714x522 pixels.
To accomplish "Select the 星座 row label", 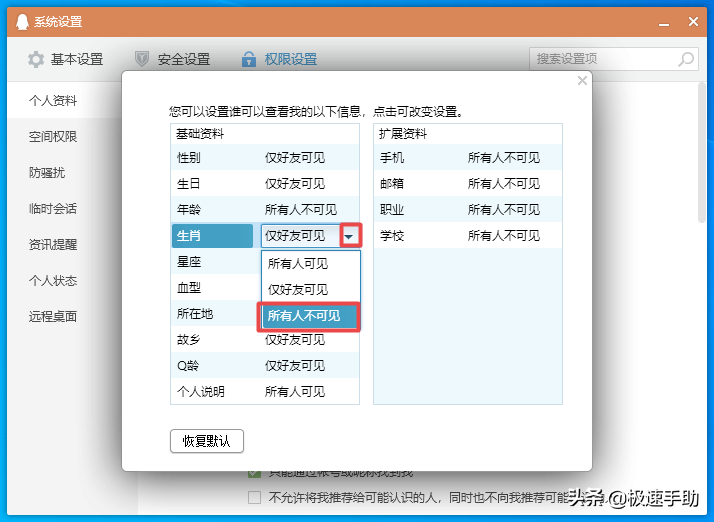I will [189, 262].
